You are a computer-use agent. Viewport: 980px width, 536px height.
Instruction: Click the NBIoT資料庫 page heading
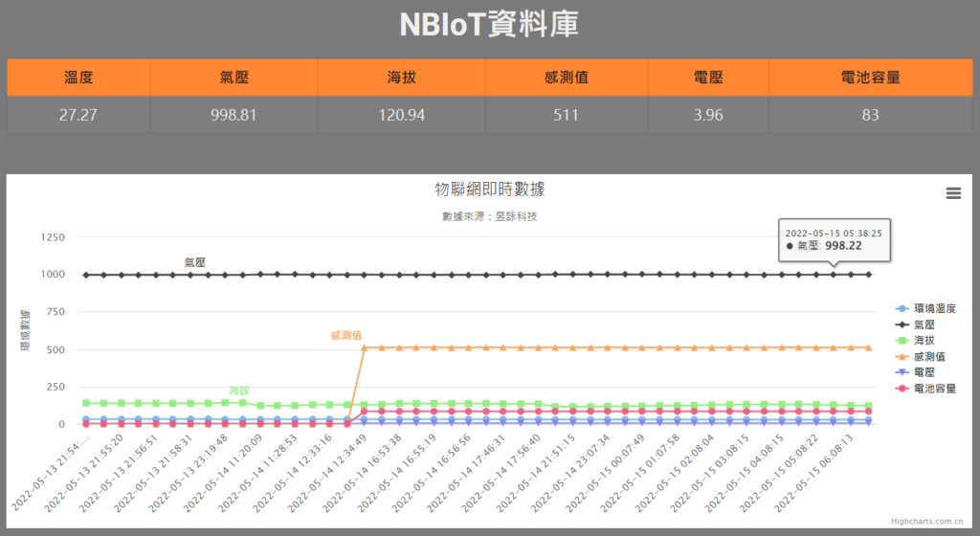tap(490, 26)
